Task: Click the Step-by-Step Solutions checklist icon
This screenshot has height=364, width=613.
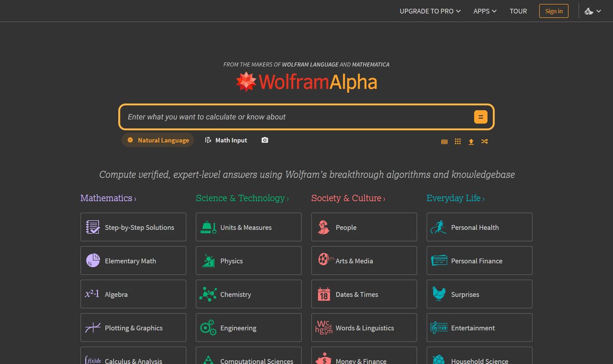Action: coord(92,227)
